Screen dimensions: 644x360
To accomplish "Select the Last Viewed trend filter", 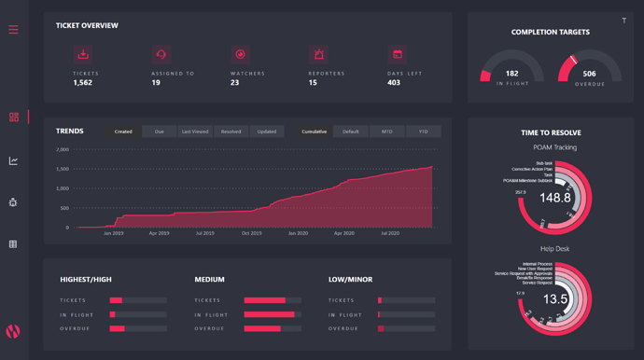I will (195, 132).
